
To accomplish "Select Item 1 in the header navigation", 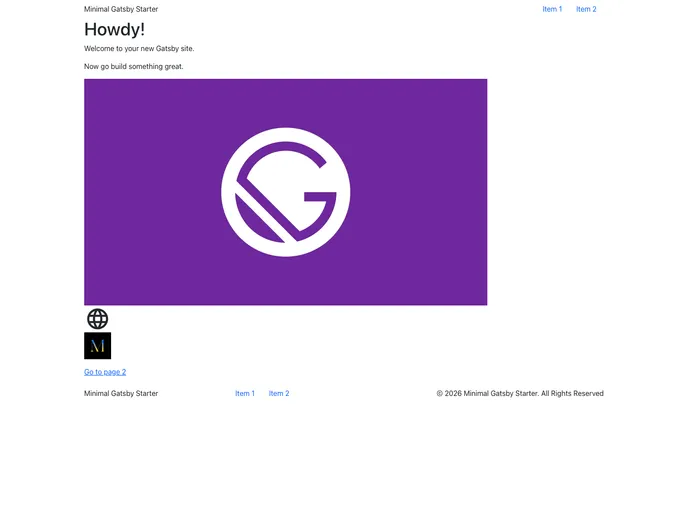I will pyautogui.click(x=552, y=9).
